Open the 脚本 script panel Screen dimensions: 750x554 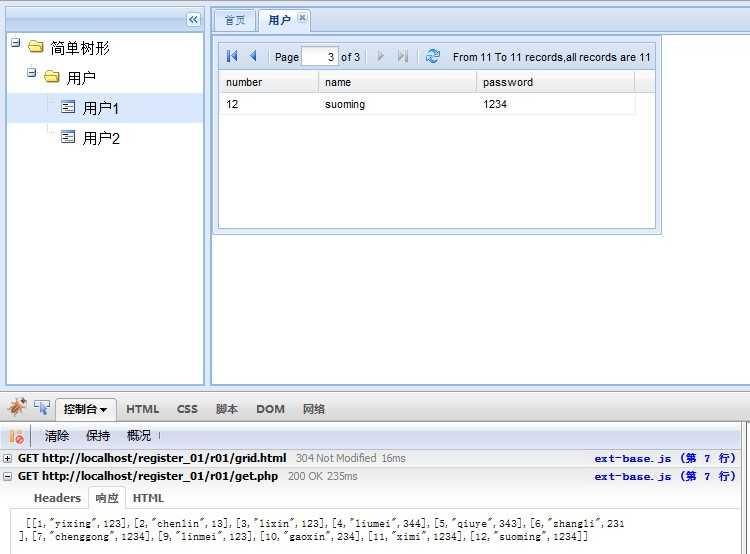[227, 410]
